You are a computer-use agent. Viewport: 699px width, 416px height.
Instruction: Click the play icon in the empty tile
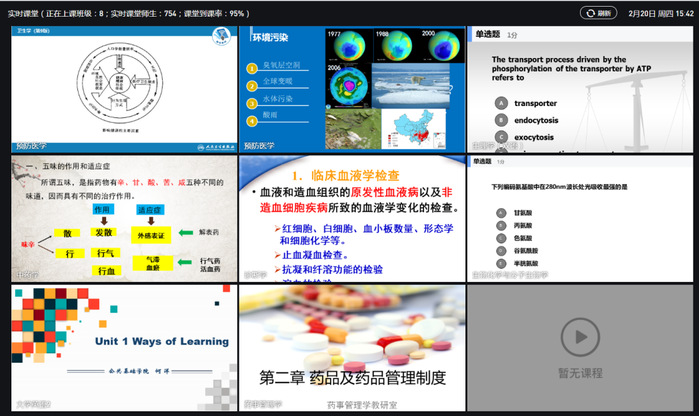[x=580, y=337]
